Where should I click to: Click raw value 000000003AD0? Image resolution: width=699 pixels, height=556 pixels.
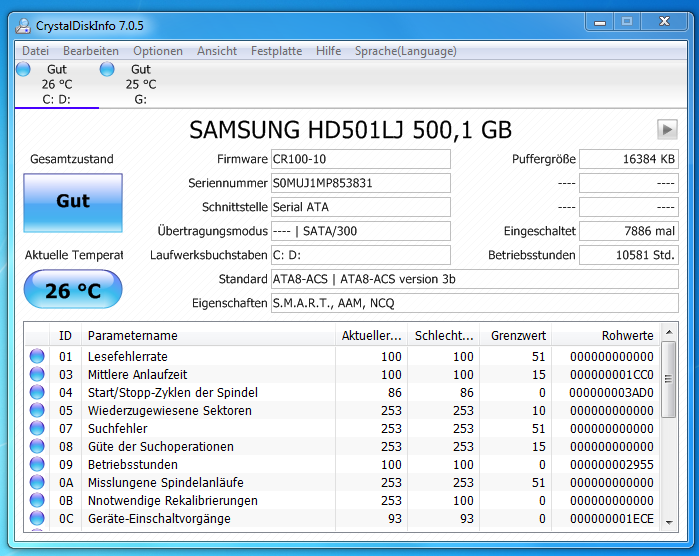(611, 393)
